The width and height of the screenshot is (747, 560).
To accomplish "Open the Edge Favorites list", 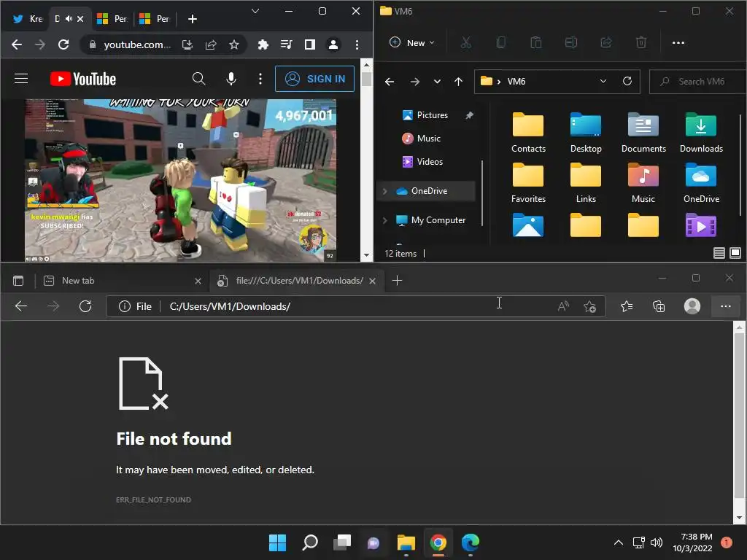I will coord(627,306).
